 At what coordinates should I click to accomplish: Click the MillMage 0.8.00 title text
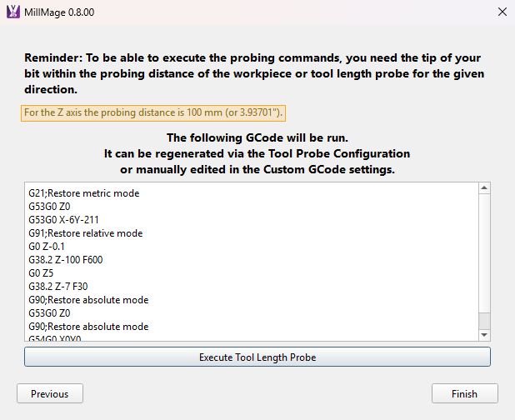(59, 12)
